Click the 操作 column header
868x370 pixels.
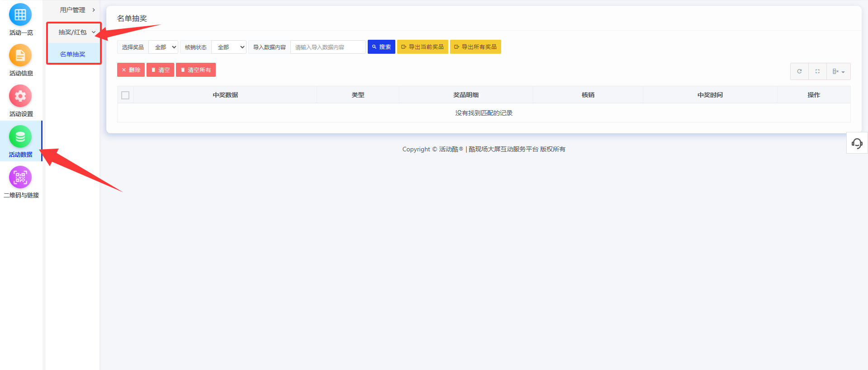point(814,95)
